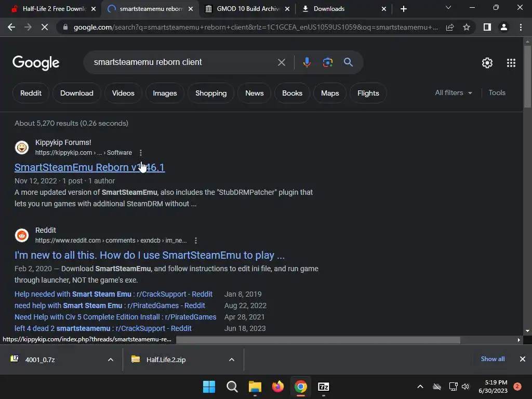
Task: Filter results by Download
Action: 77,93
